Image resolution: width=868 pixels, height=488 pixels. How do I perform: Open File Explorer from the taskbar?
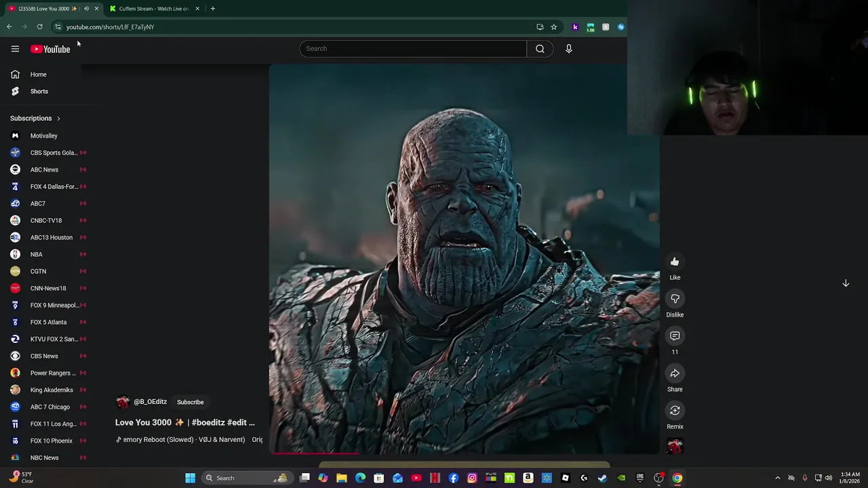click(x=342, y=478)
